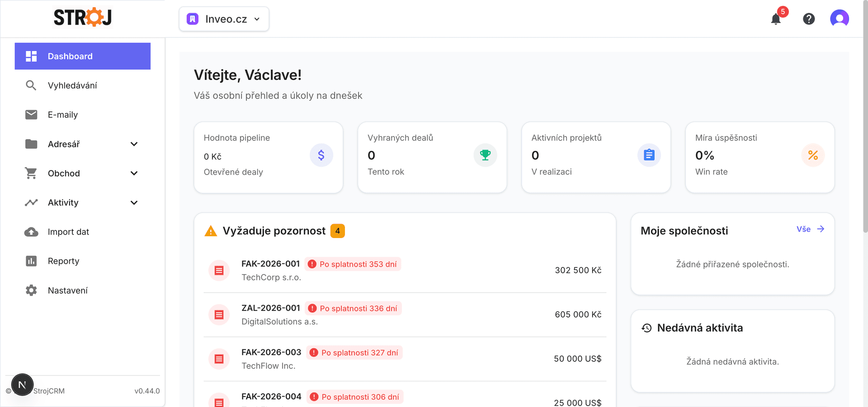Expand the Adresář submenu

click(x=134, y=144)
